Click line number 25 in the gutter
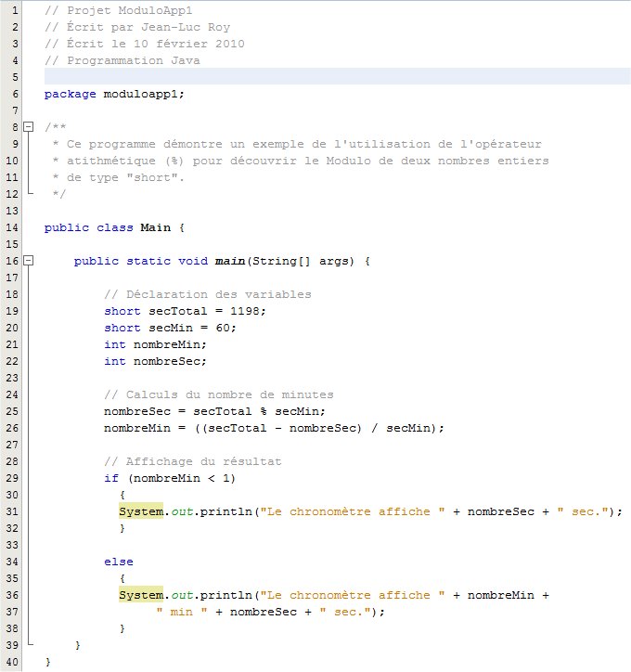Image resolution: width=631 pixels, height=672 pixels. coord(12,411)
